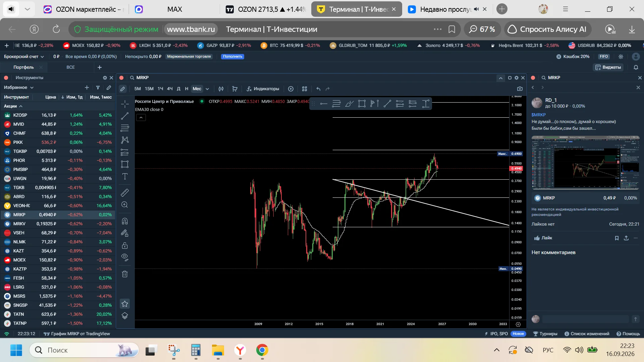Screen dimensions: 644x362
Task: Open the chart candle type selector
Action: pyautogui.click(x=221, y=89)
